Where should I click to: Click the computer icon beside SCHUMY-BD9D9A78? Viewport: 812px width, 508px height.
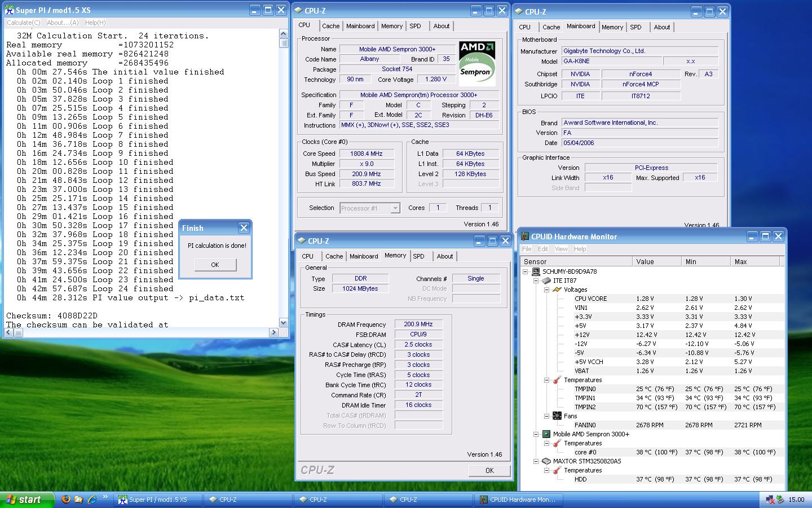(536, 271)
